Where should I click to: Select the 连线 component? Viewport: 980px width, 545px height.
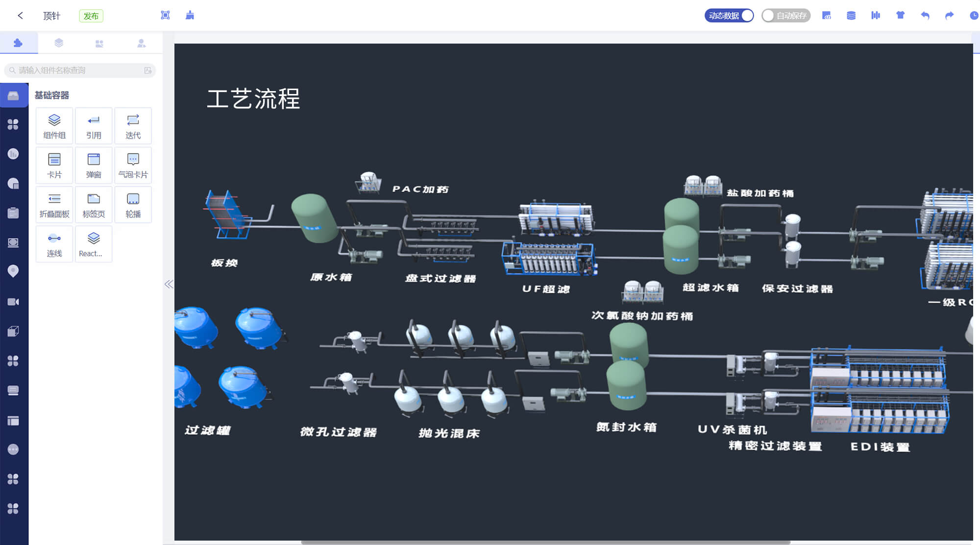pos(54,244)
